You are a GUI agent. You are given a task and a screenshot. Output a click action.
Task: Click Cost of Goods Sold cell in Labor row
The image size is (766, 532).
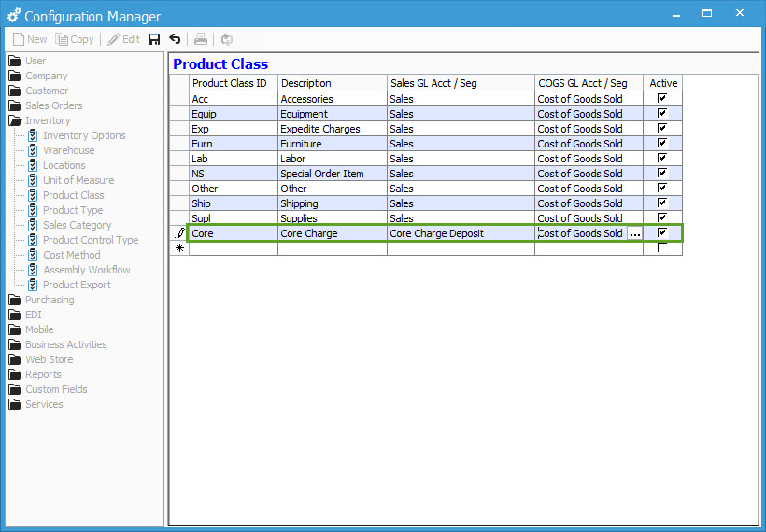[589, 159]
